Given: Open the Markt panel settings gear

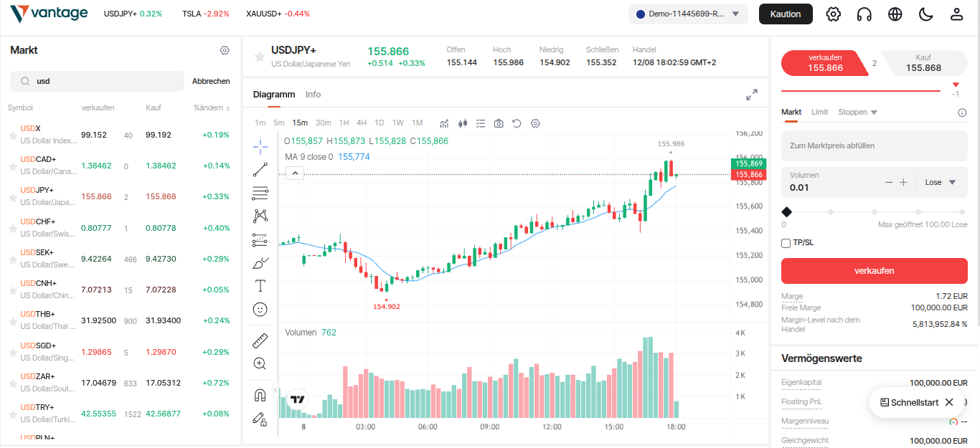Looking at the screenshot, I should click(x=225, y=50).
